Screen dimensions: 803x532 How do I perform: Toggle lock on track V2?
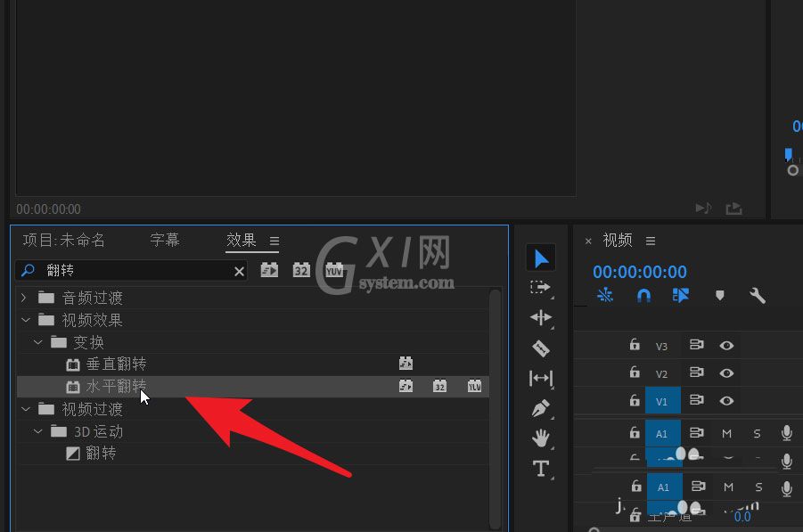tap(635, 372)
